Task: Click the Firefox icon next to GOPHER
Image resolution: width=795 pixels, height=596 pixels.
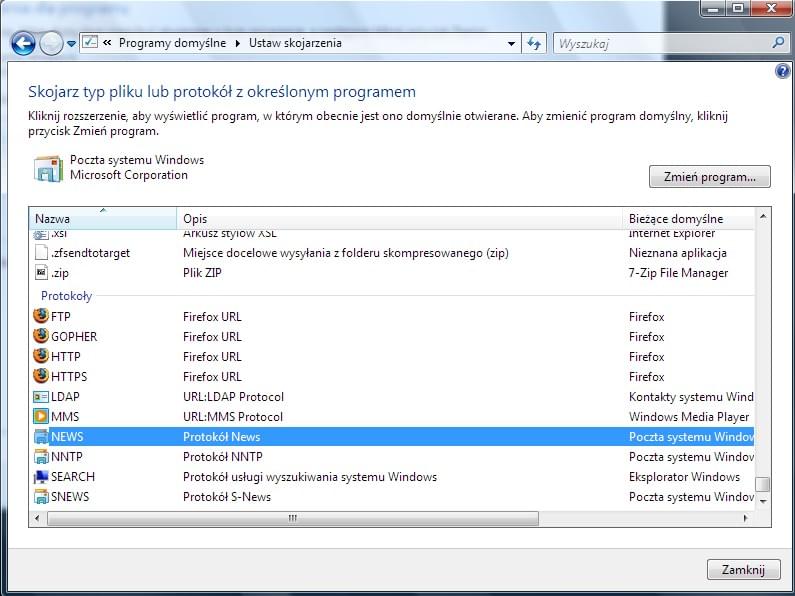Action: click(x=41, y=336)
